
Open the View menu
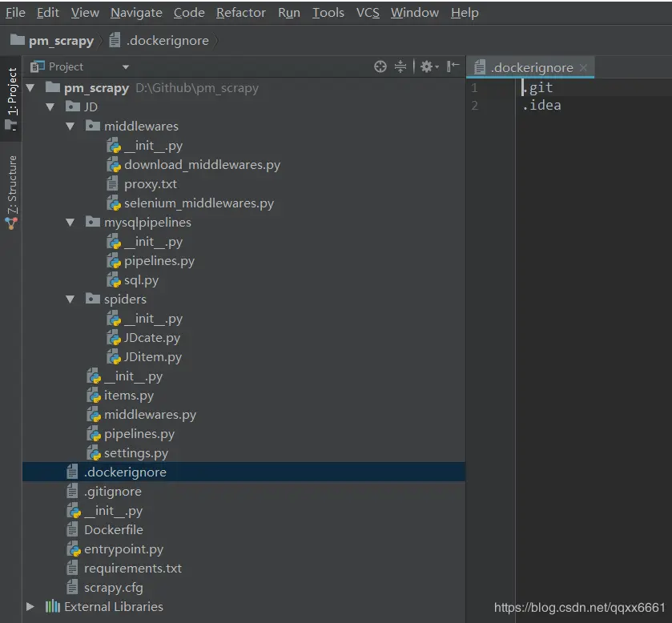(85, 13)
